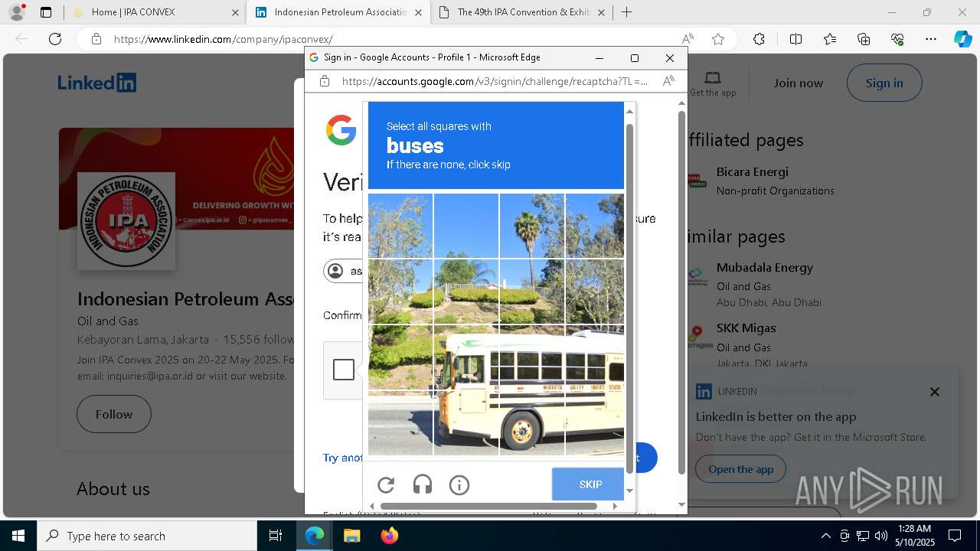Image resolution: width=980 pixels, height=551 pixels.
Task: Get an audio challenge via headphones icon
Action: pyautogui.click(x=423, y=484)
